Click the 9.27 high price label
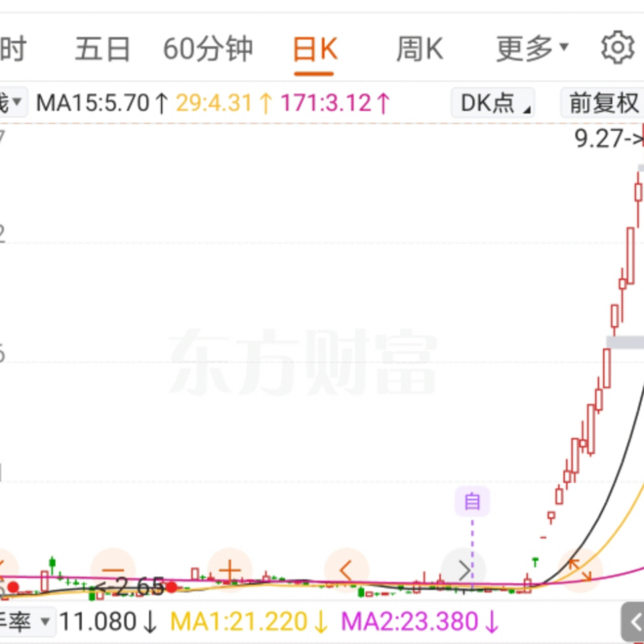Image resolution: width=644 pixels, height=644 pixels. pos(608,139)
